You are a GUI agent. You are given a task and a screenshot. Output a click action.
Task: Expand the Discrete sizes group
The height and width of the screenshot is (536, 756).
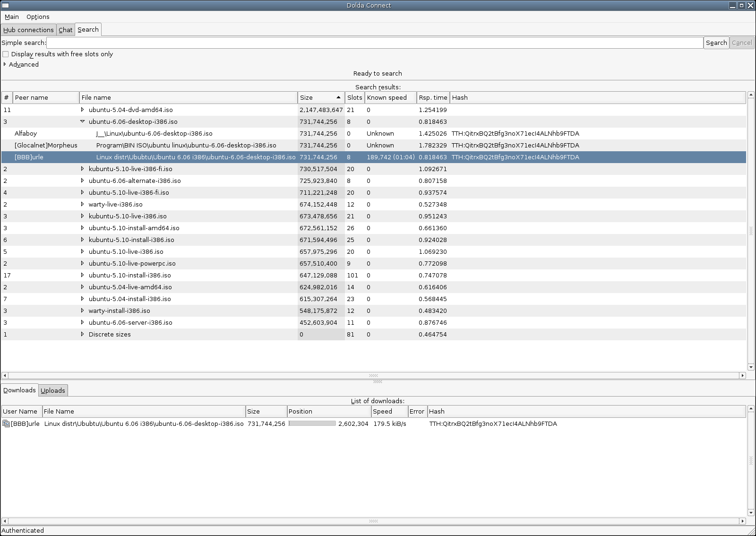pyautogui.click(x=82, y=334)
